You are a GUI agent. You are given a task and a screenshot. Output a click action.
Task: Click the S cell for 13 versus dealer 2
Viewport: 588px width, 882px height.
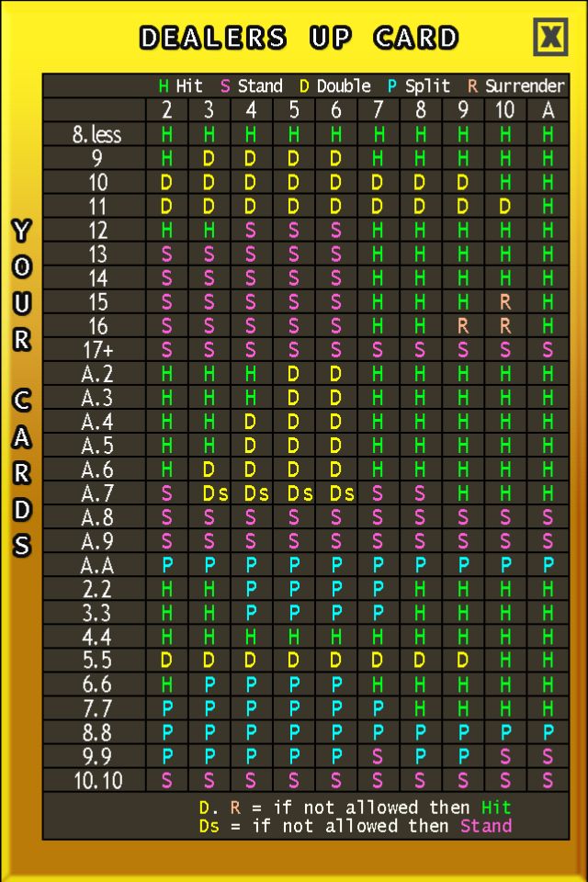coord(167,254)
